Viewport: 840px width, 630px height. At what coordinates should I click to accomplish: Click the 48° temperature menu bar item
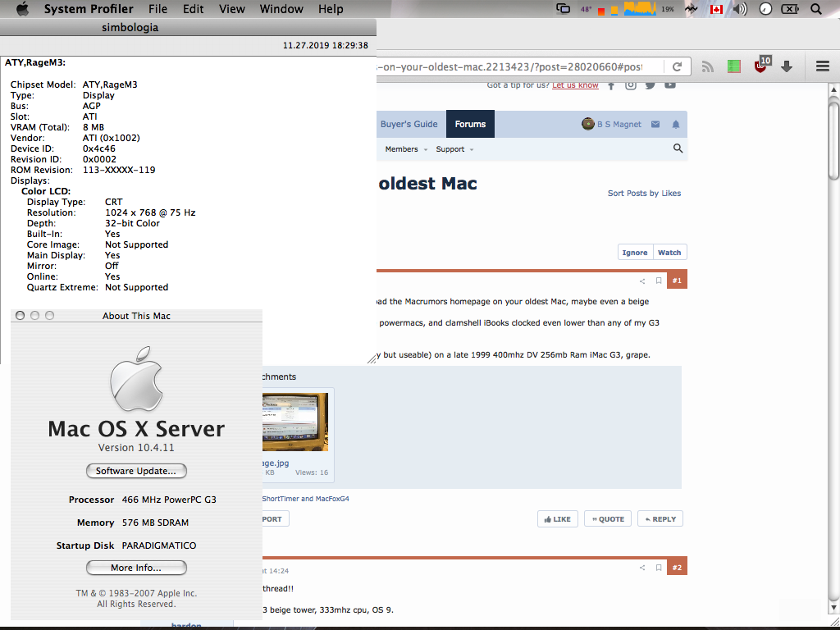(586, 10)
